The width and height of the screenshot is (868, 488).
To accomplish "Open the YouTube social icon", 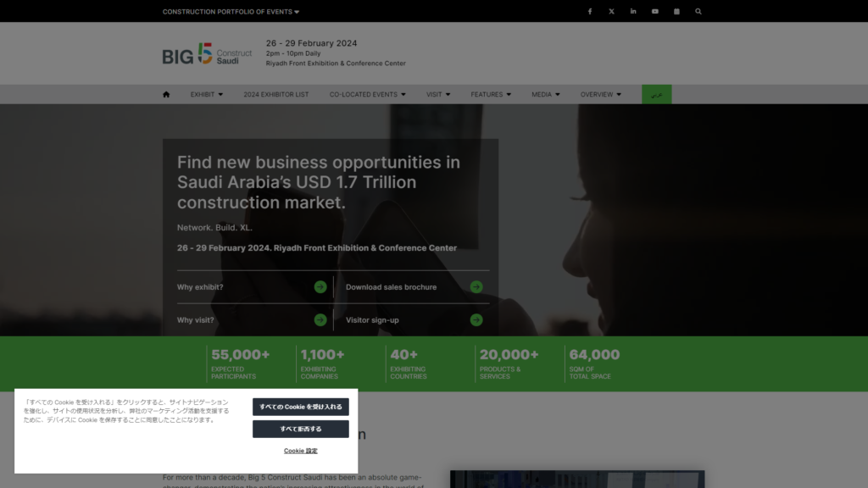I will tap(655, 11).
